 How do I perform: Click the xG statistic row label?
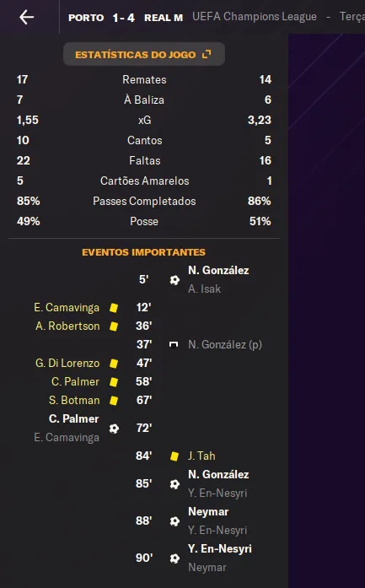click(145, 120)
